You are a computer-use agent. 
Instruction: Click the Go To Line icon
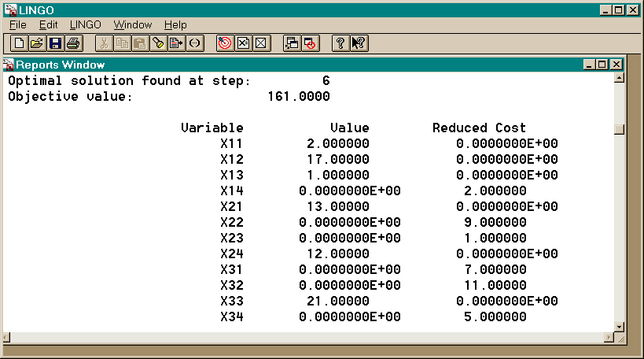[176, 43]
